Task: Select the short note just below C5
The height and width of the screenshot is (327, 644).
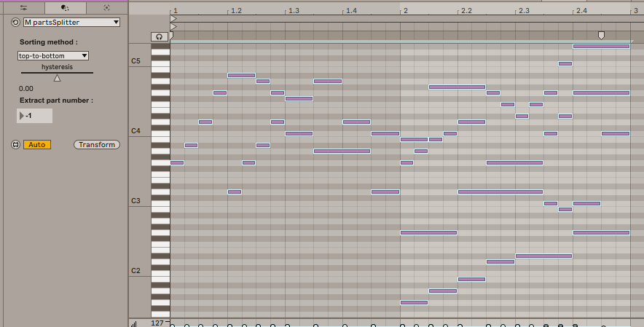Action: [565, 63]
